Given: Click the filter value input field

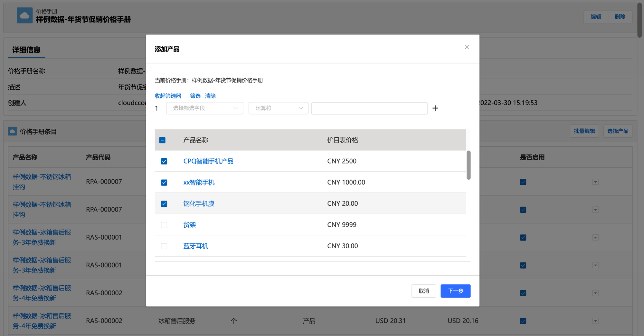Looking at the screenshot, I should pos(369,108).
